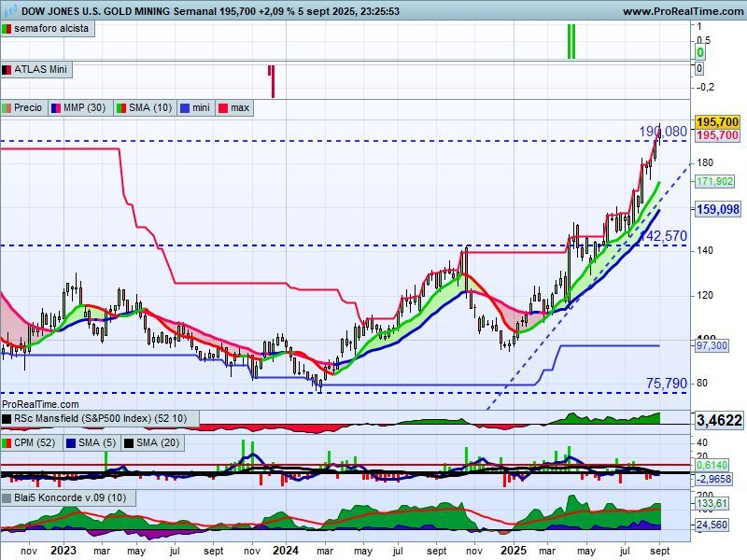Click the blue 159,098 MMP value label
This screenshot has width=747, height=560.
[718, 209]
